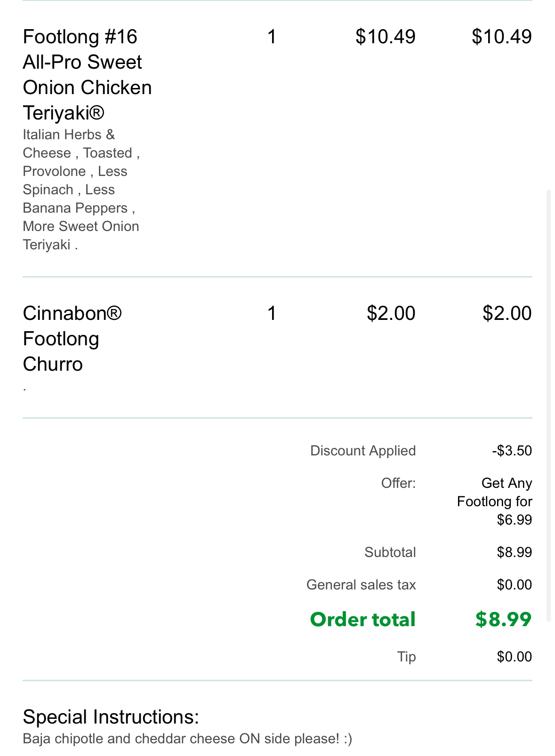Click the Offer label
Viewport: 555px width, 756px height.
click(x=398, y=483)
